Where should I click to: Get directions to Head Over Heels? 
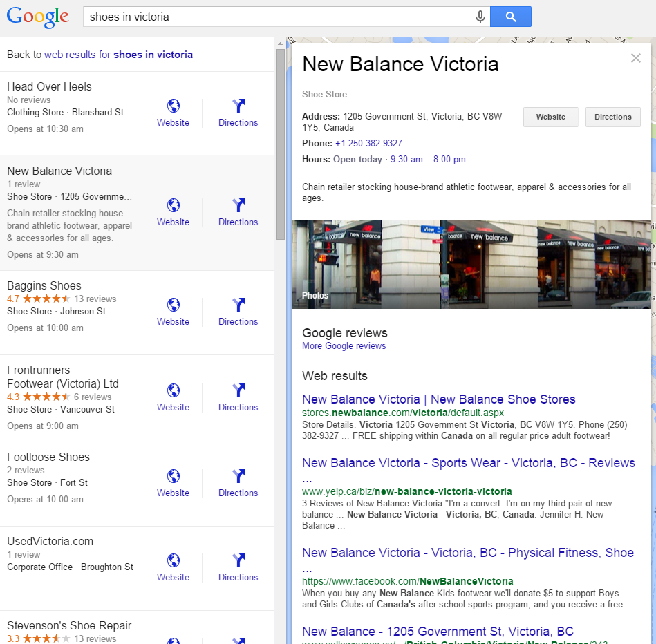click(238, 106)
